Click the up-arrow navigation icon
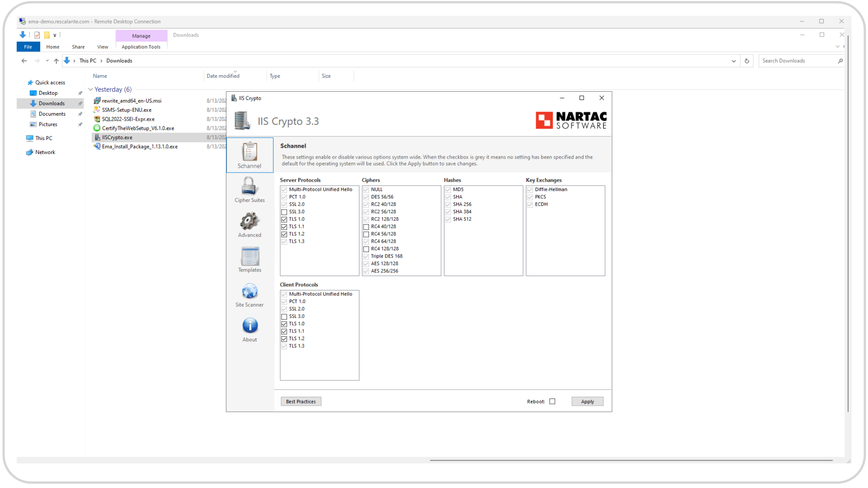 (x=56, y=61)
